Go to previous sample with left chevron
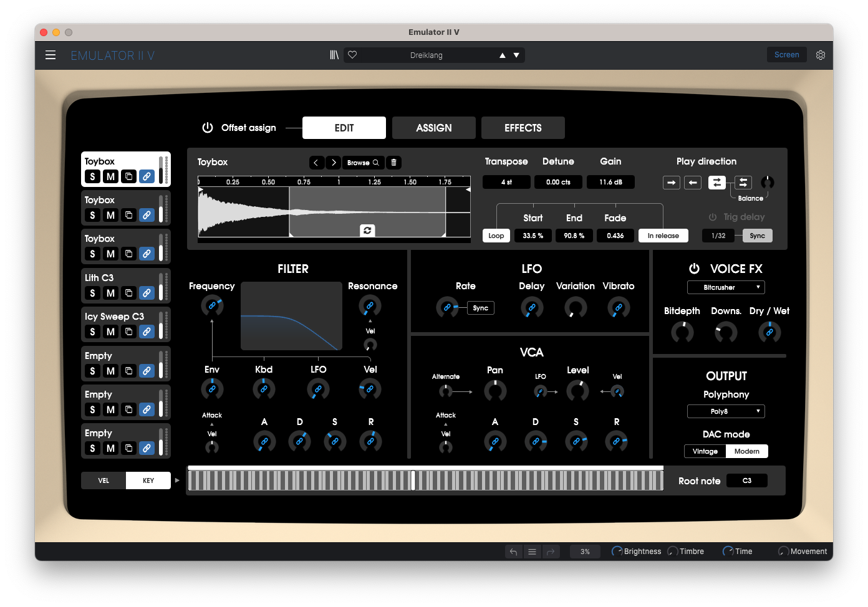Image resolution: width=868 pixels, height=607 pixels. pyautogui.click(x=317, y=163)
